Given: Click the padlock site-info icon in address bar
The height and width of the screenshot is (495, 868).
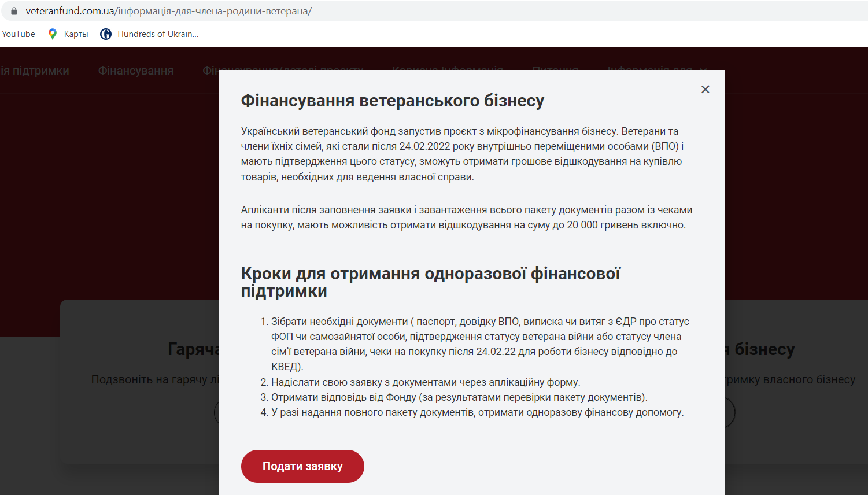Looking at the screenshot, I should pyautogui.click(x=14, y=11).
